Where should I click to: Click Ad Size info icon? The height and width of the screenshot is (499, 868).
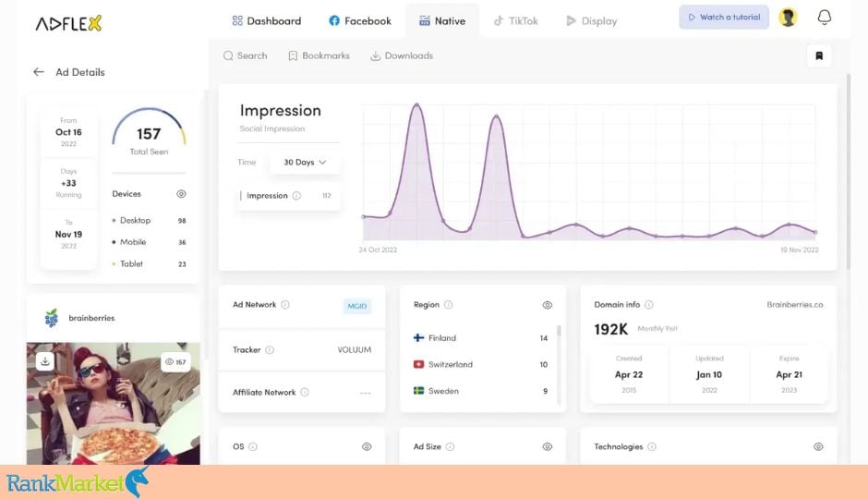pos(450,446)
